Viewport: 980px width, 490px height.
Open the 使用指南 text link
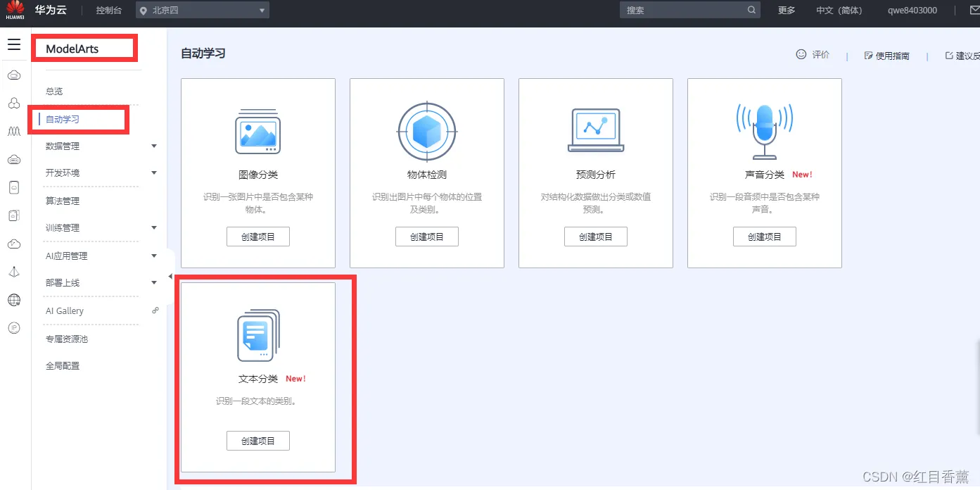(x=892, y=56)
